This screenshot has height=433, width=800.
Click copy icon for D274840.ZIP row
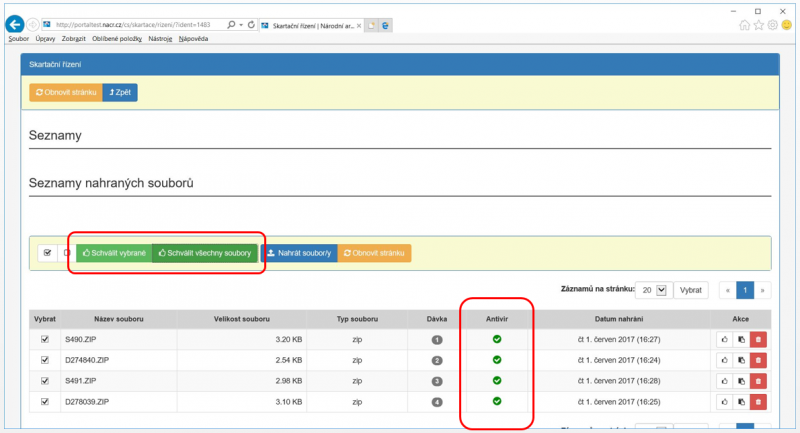(740, 360)
